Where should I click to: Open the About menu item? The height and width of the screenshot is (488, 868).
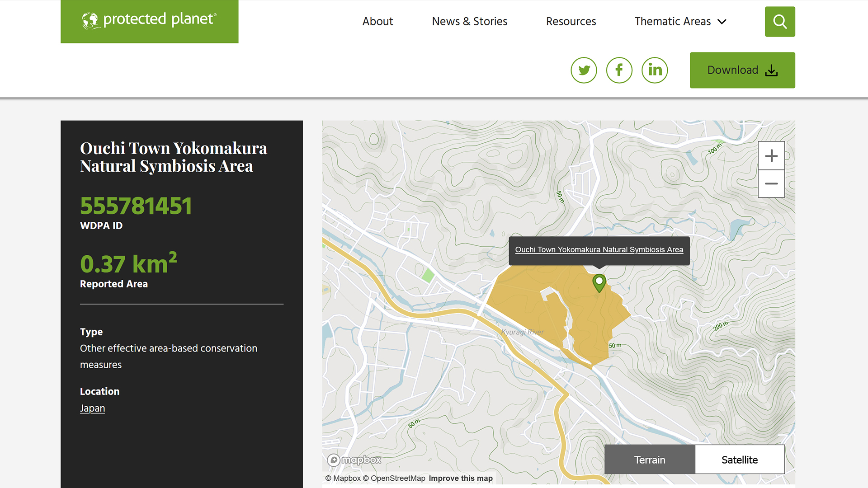coord(377,21)
